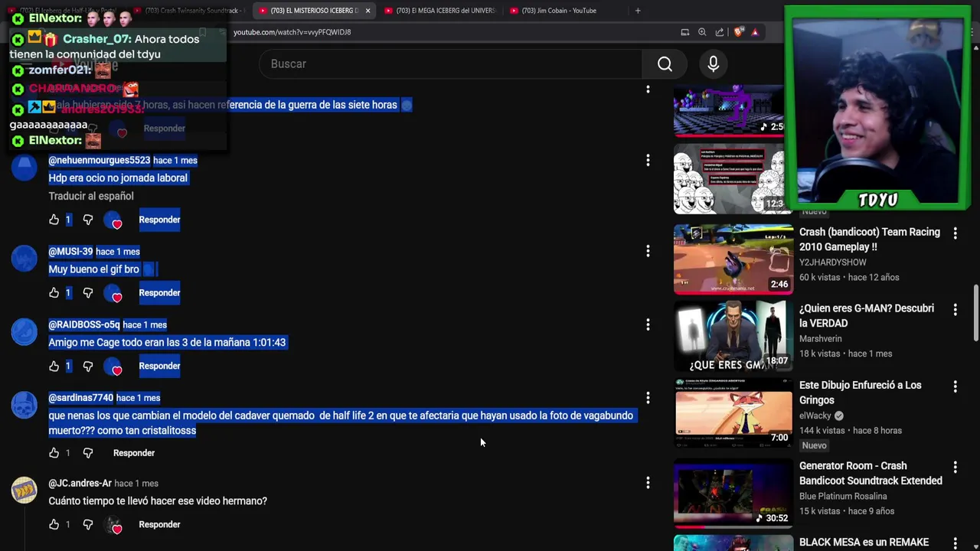
Task: Like the comment by @MUSI-39
Action: 54,292
